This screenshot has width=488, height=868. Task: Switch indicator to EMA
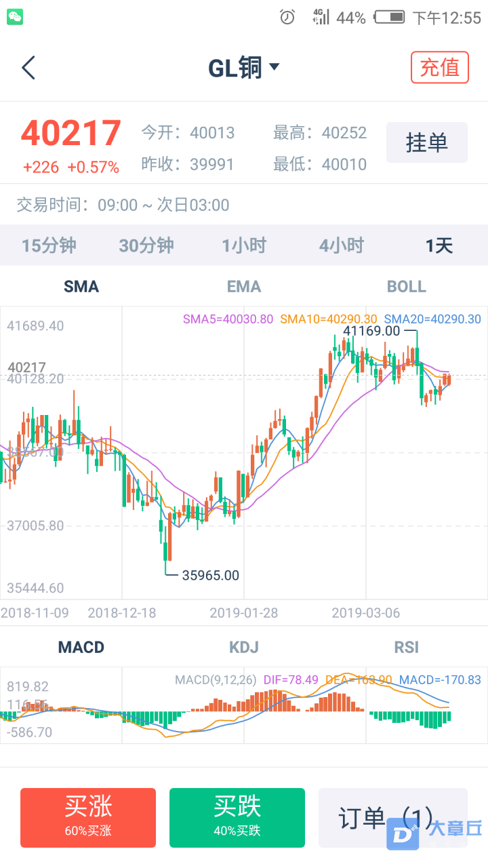(x=244, y=287)
